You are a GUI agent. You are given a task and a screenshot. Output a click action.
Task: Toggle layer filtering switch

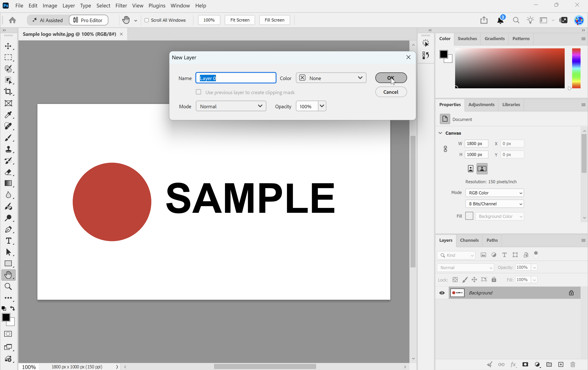(536, 255)
